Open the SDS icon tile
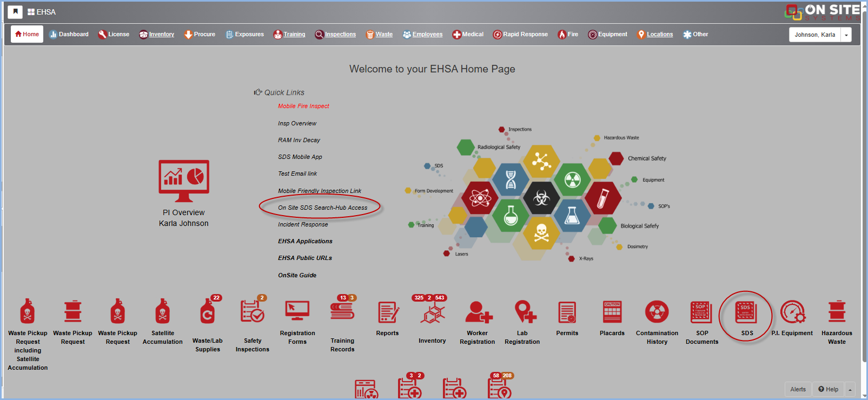868x400 pixels. 746,314
